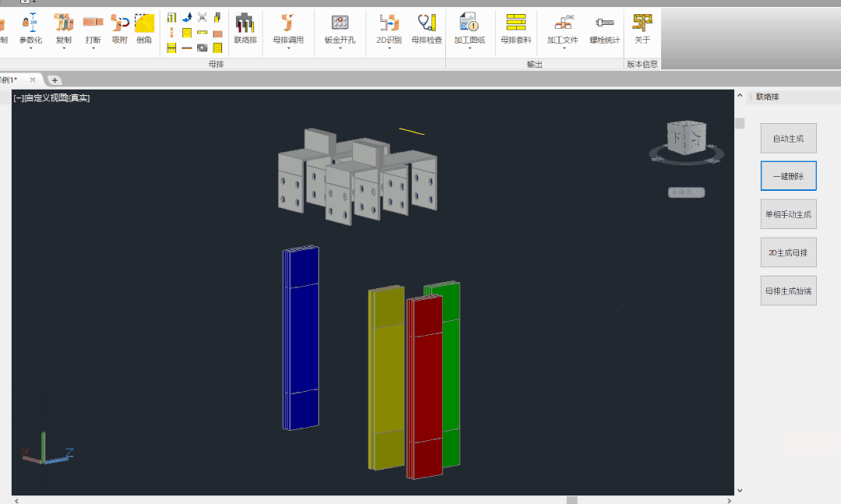Expand the 复制 dropdown arrow
The width and height of the screenshot is (841, 504).
pyautogui.click(x=63, y=48)
